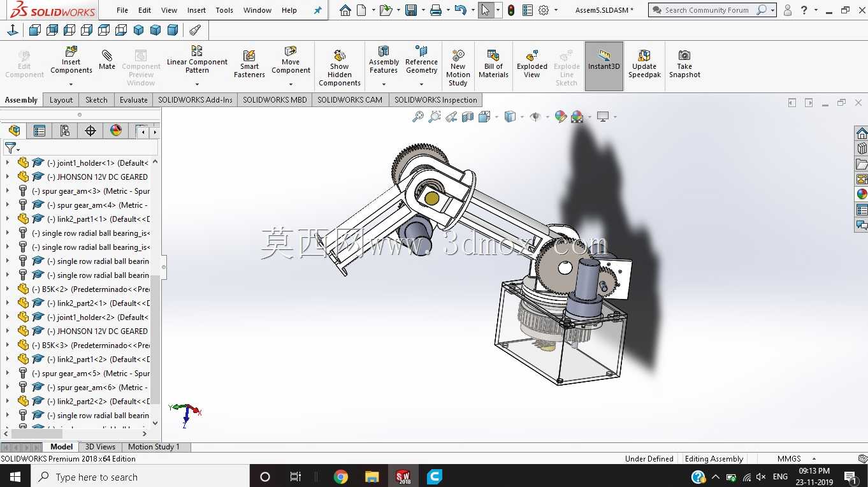
Task: Click Update Speedpak
Action: pyautogui.click(x=644, y=64)
